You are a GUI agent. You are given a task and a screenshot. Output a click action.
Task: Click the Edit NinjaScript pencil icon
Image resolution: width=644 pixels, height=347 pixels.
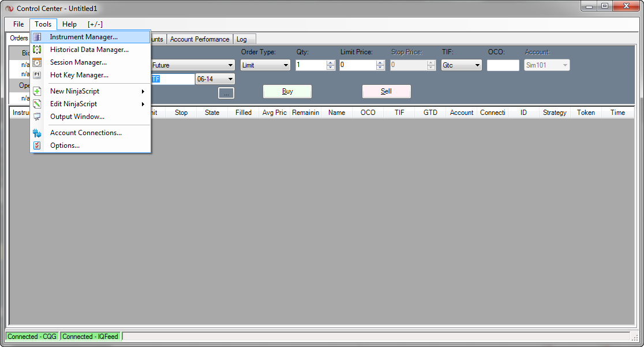37,104
